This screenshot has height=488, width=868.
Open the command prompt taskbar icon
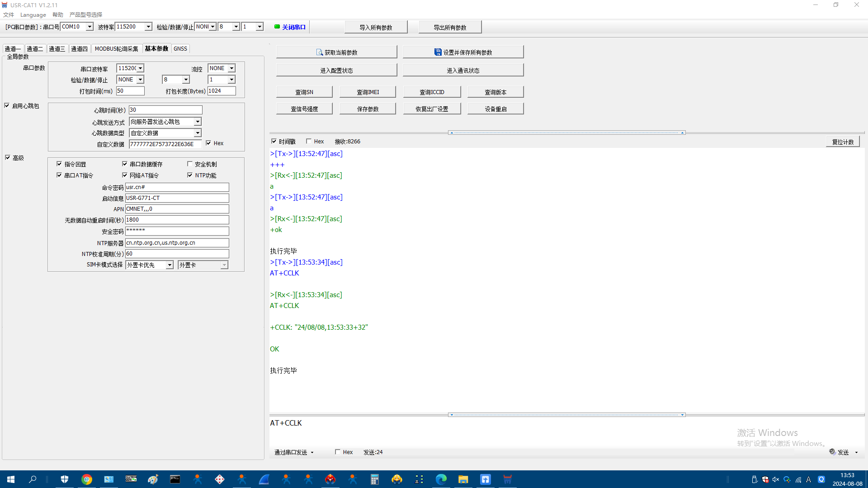[175, 479]
